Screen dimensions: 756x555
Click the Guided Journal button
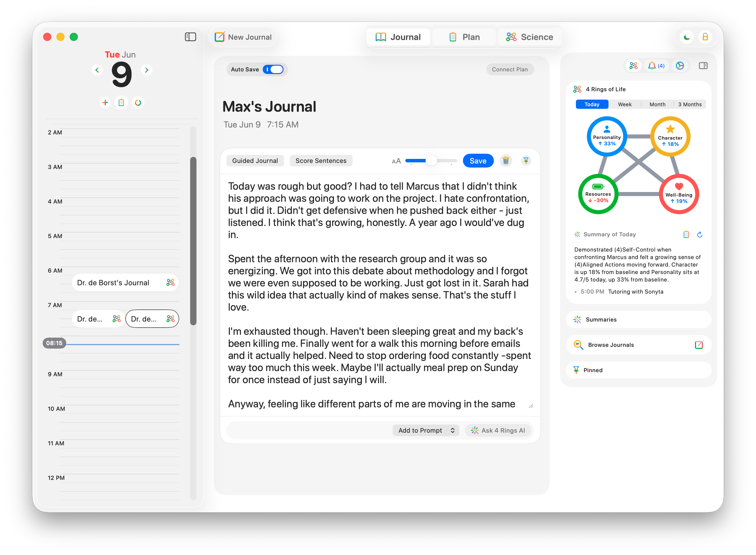coord(255,161)
